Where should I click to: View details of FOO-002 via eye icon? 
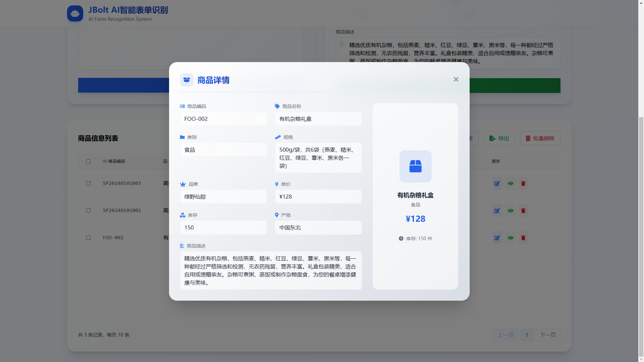click(511, 238)
